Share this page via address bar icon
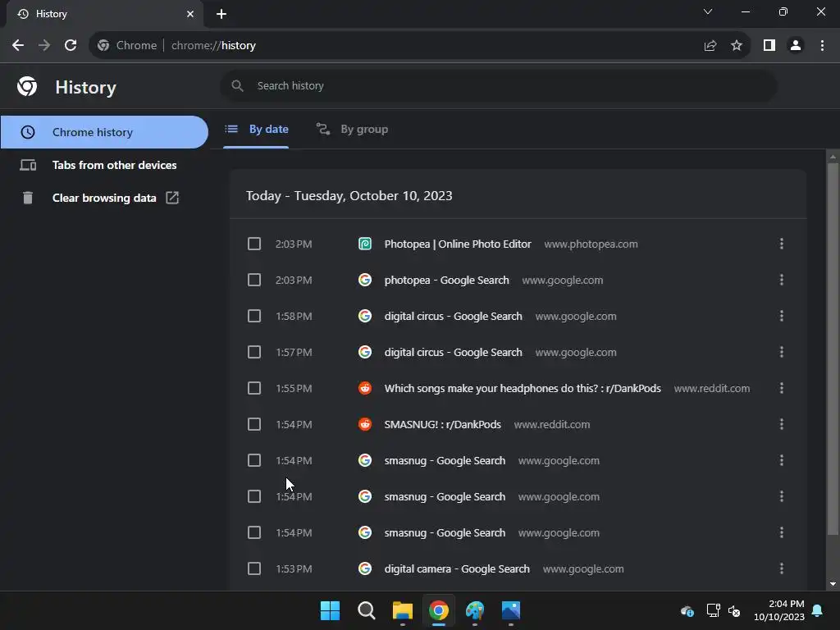 click(710, 46)
